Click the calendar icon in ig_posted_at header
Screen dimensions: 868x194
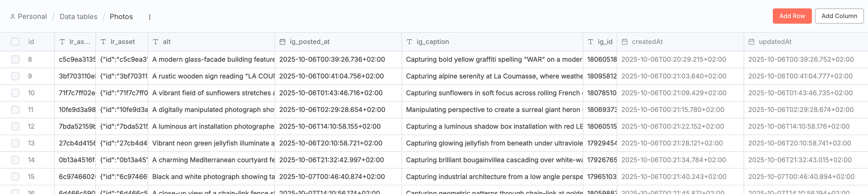tap(283, 42)
